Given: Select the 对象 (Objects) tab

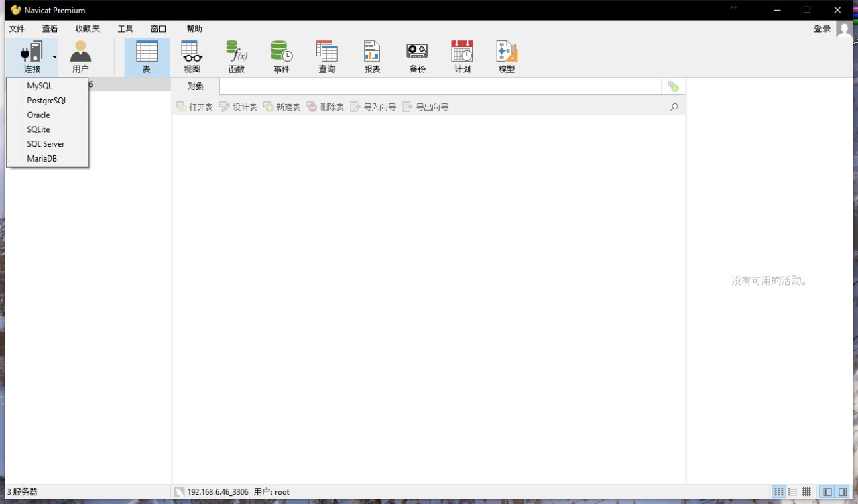Looking at the screenshot, I should point(196,86).
